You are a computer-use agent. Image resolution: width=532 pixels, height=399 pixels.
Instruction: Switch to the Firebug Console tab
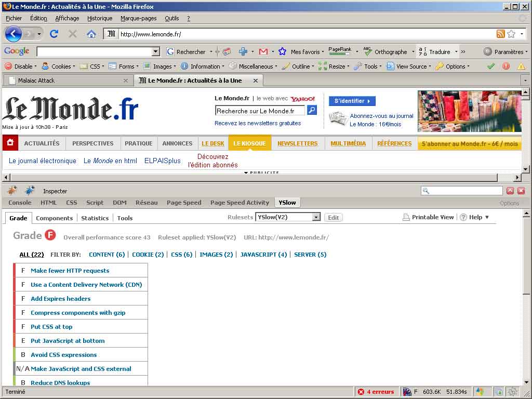[x=20, y=203]
